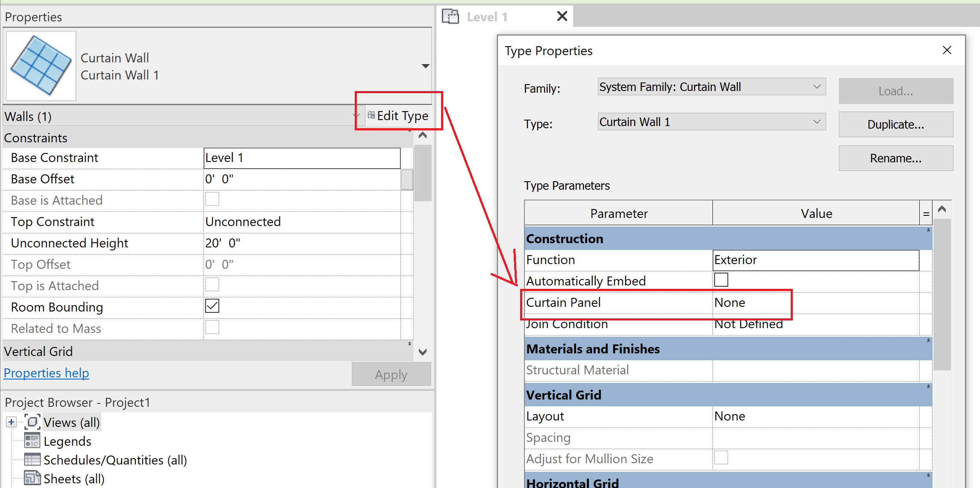
Task: Enable the Automatically Embed checkbox
Action: [x=721, y=279]
